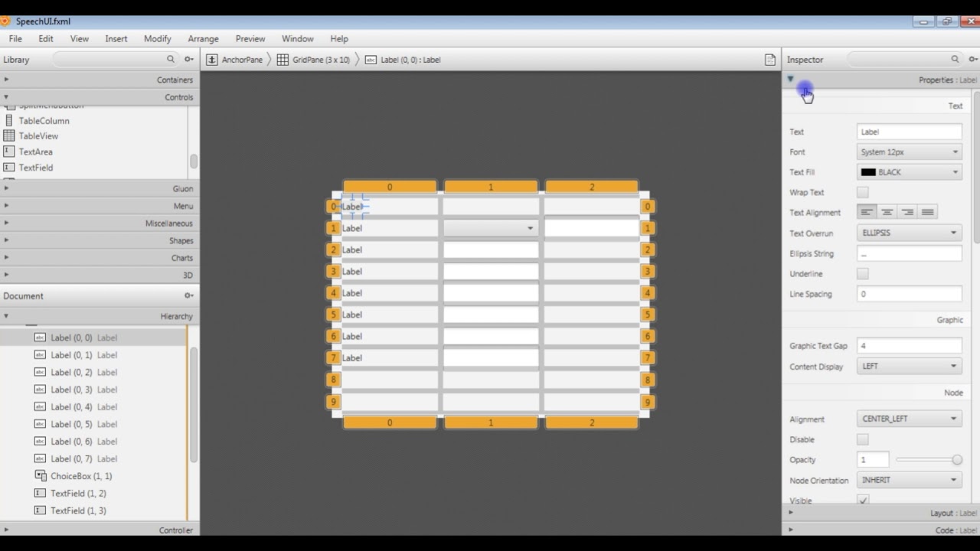The height and width of the screenshot is (551, 980).
Task: Open the Font dropdown
Action: [x=909, y=152]
